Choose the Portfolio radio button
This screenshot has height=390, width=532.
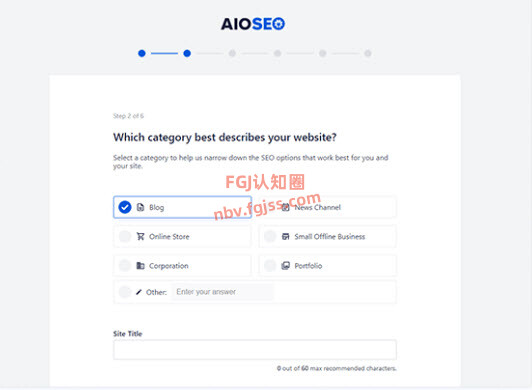(x=270, y=265)
